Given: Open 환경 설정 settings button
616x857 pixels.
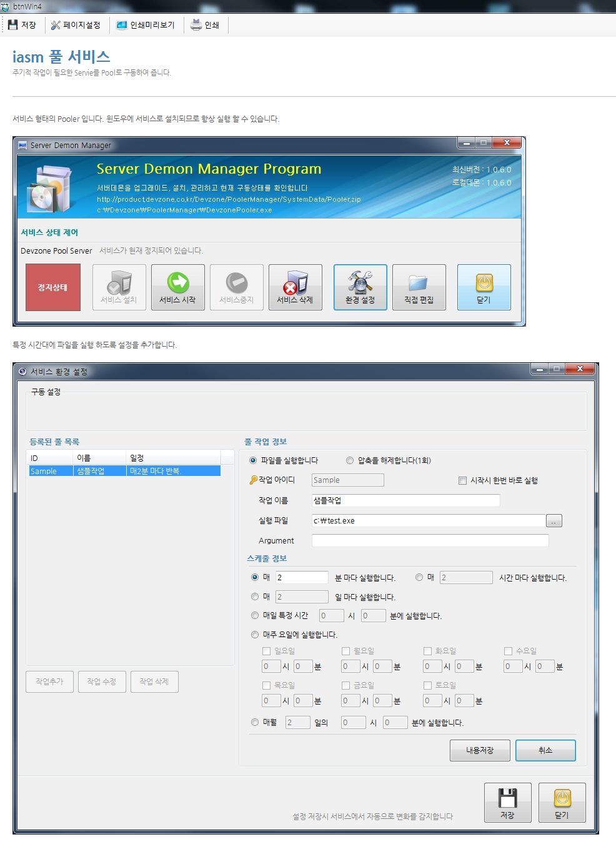Looking at the screenshot, I should tap(360, 287).
